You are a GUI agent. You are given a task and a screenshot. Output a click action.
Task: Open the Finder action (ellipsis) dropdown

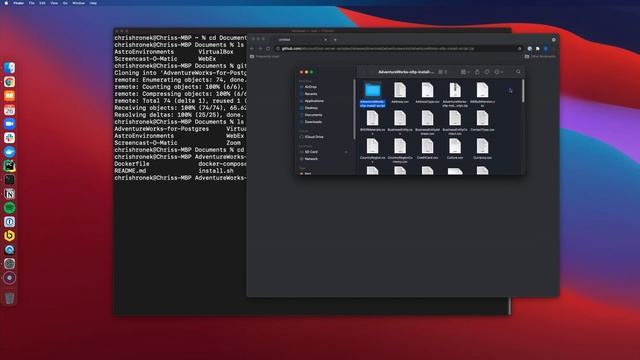click(x=498, y=72)
